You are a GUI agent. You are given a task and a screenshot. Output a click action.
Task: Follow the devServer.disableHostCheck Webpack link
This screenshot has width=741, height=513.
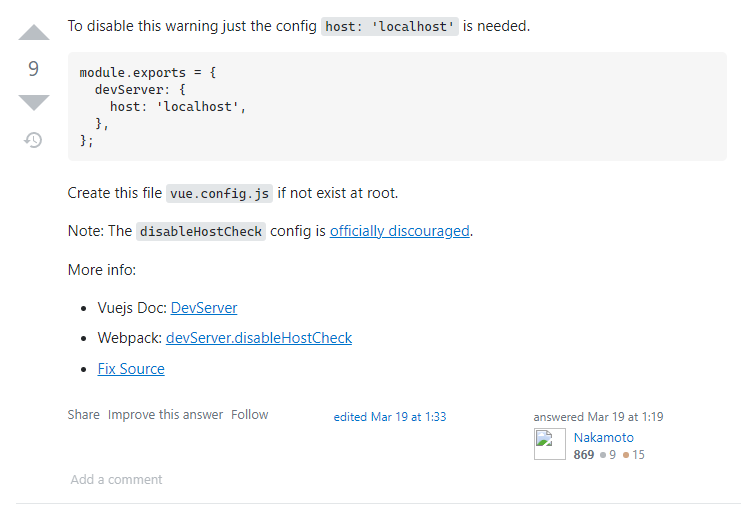click(259, 338)
